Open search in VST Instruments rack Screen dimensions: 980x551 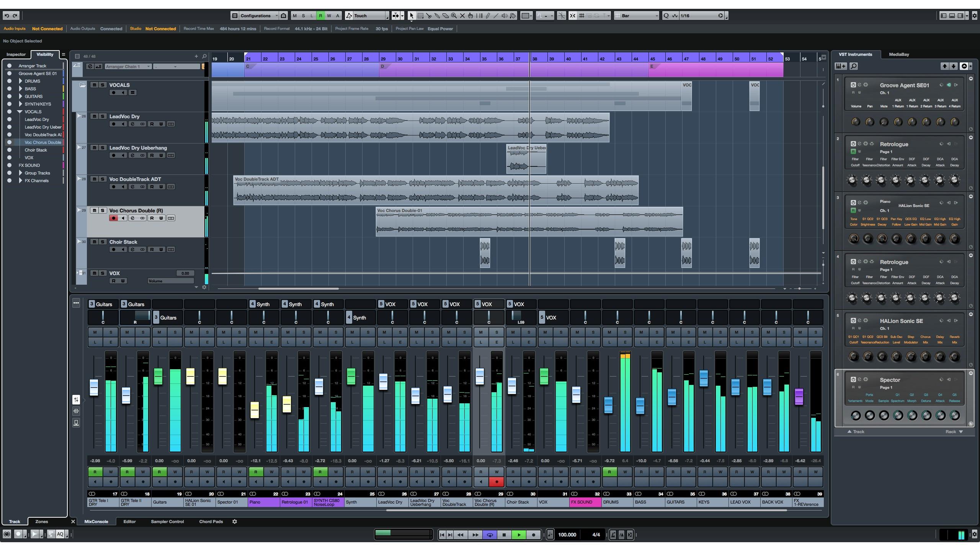pyautogui.click(x=854, y=66)
